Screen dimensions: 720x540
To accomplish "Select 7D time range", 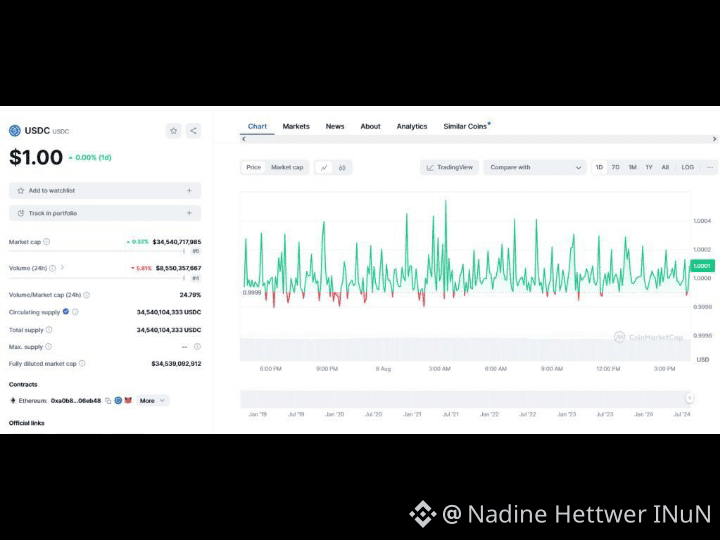I will coord(615,168).
